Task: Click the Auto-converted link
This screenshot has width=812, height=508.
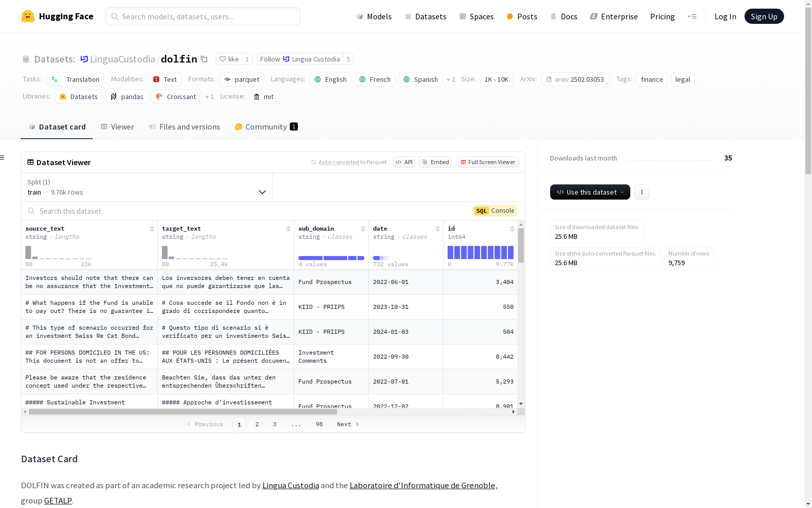Action: (x=339, y=162)
